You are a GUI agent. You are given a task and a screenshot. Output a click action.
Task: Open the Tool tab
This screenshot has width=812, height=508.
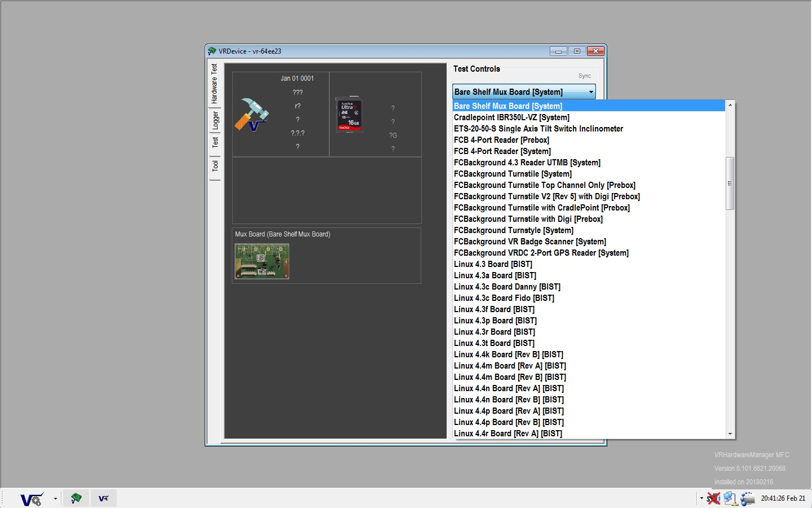214,165
